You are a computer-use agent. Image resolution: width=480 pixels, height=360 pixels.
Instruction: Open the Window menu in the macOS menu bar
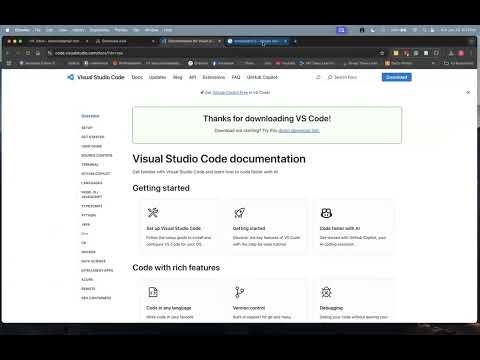(151, 30)
